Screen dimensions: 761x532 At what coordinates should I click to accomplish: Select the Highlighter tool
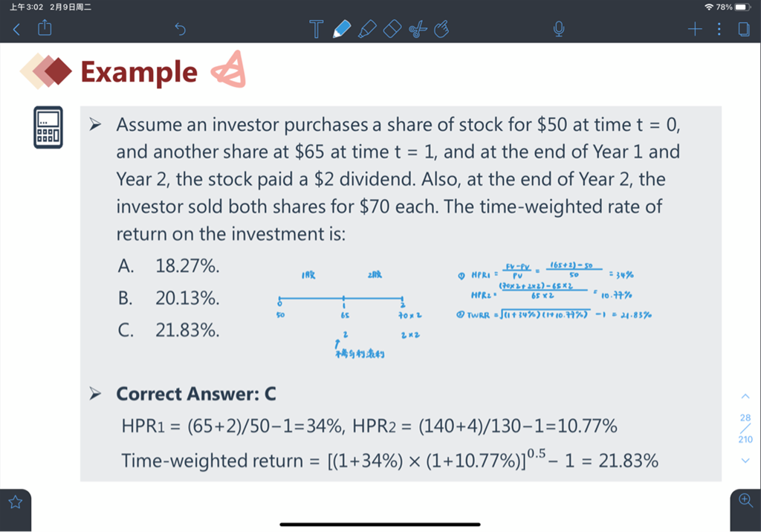pos(367,29)
